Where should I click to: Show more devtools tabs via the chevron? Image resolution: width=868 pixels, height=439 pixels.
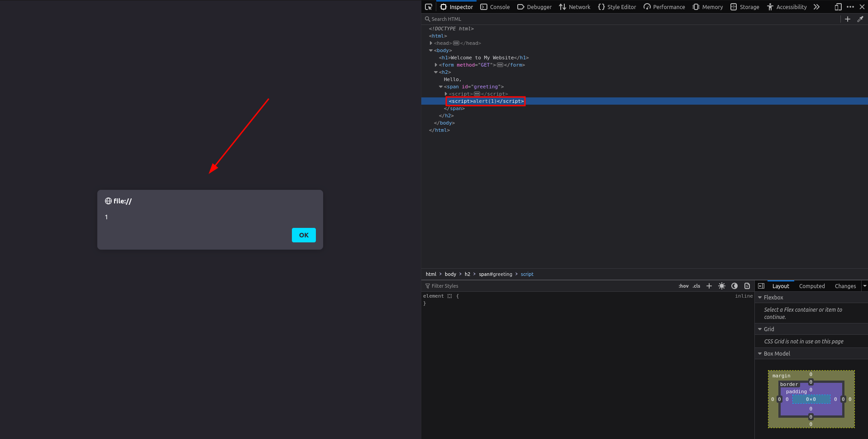coord(816,7)
